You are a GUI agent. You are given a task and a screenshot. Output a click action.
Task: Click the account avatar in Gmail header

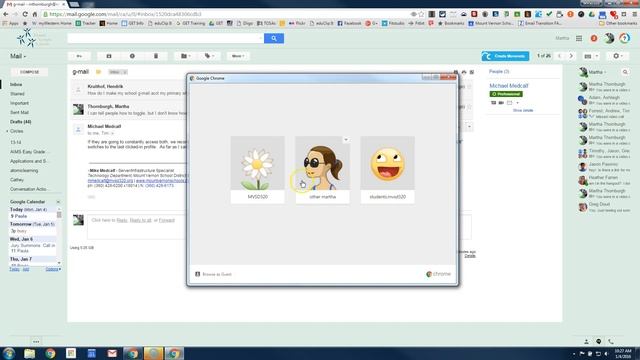(609, 38)
